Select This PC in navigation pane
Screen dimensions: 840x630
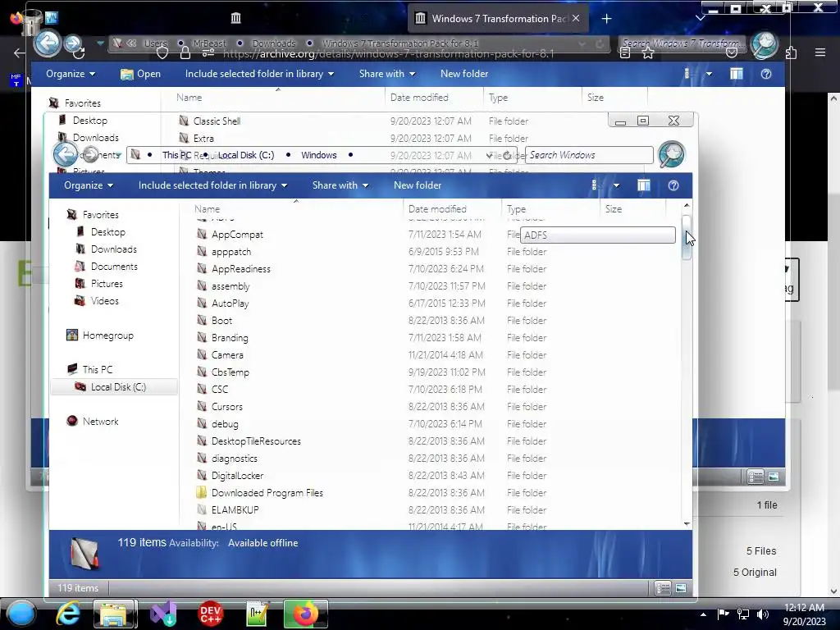pyautogui.click(x=98, y=369)
